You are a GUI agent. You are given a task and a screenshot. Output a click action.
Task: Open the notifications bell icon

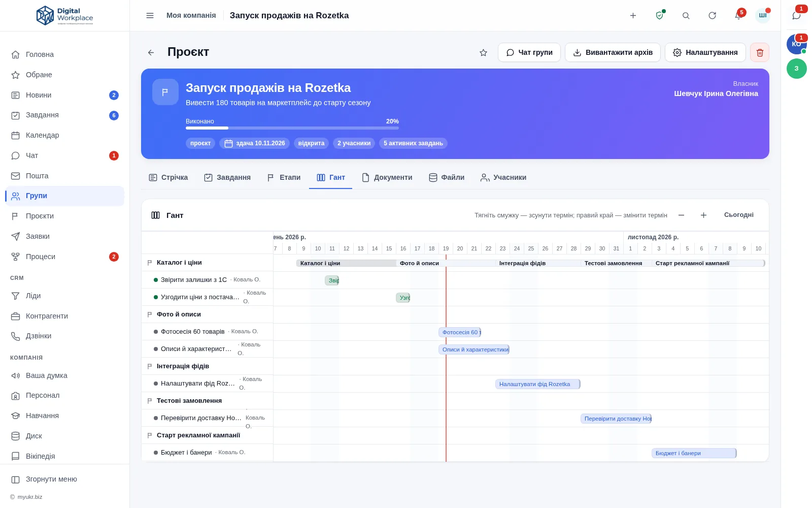click(738, 16)
